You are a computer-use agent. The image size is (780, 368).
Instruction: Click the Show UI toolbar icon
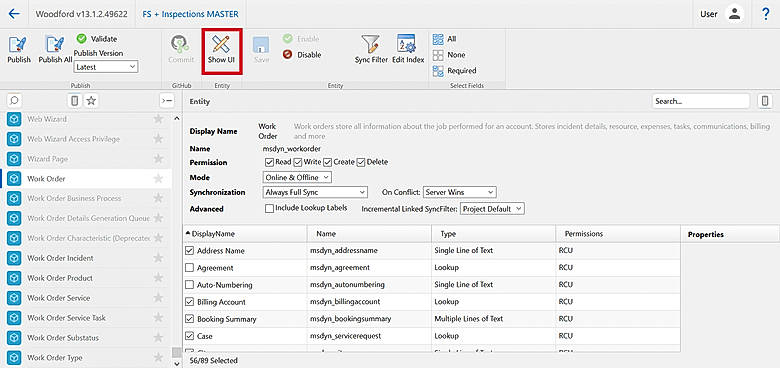221,44
